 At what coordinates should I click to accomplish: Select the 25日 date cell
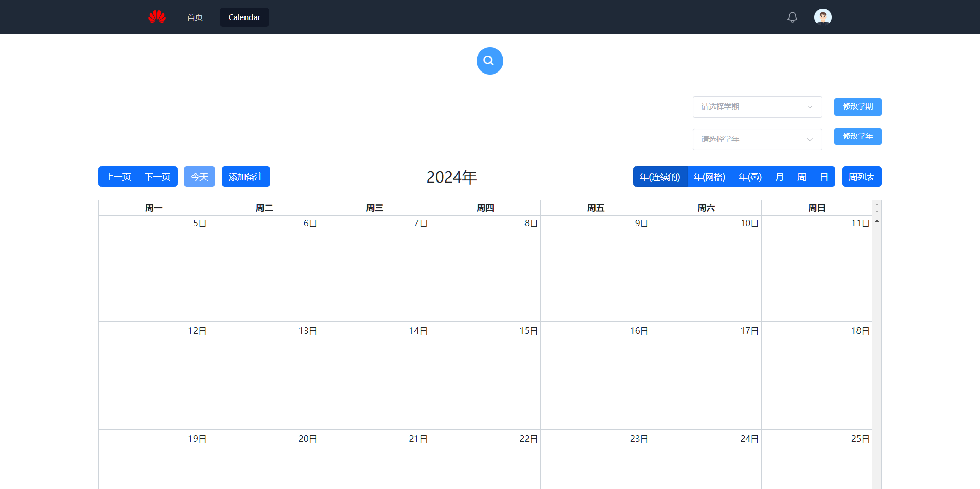(x=817, y=460)
